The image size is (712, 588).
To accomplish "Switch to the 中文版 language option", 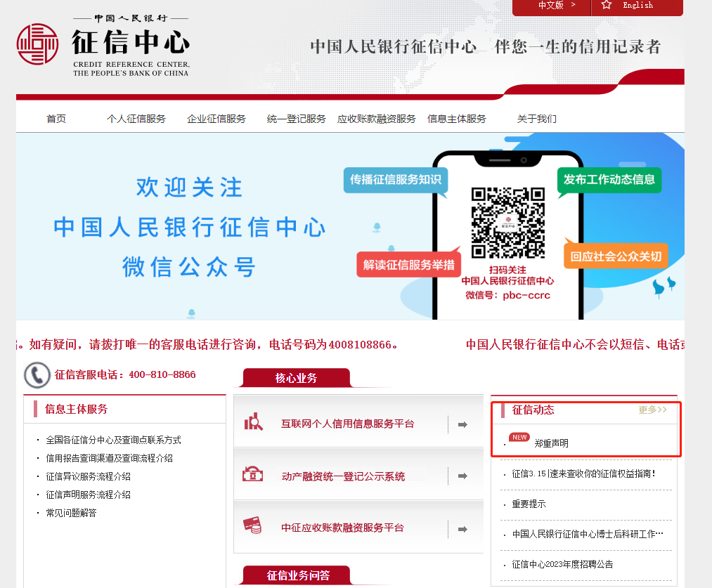I will click(551, 5).
